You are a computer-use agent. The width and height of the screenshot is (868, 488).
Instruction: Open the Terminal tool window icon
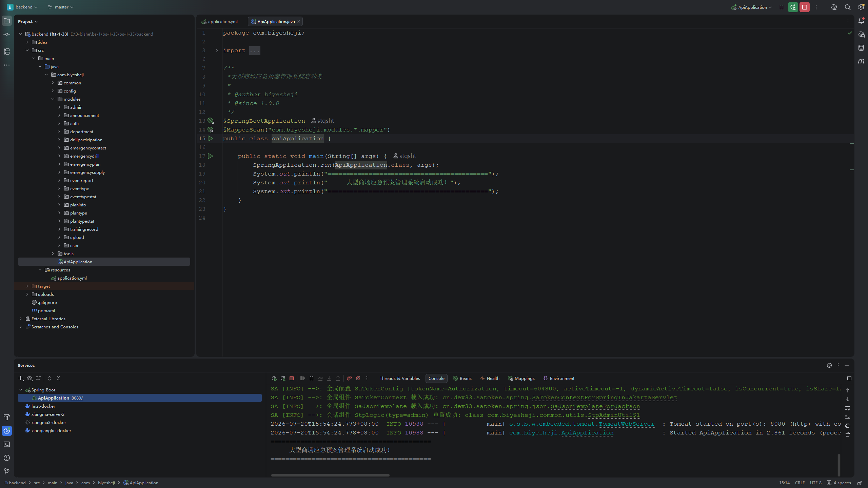[7, 444]
